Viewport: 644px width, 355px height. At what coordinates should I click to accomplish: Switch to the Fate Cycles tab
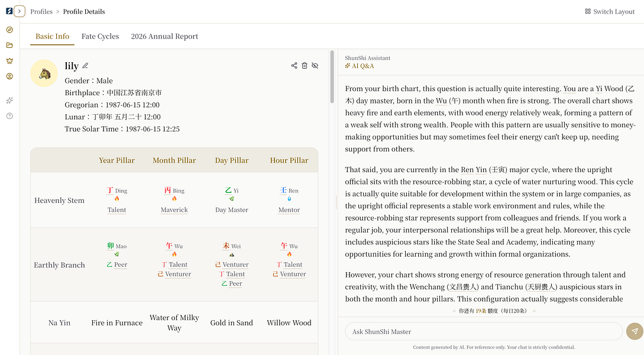tap(100, 36)
